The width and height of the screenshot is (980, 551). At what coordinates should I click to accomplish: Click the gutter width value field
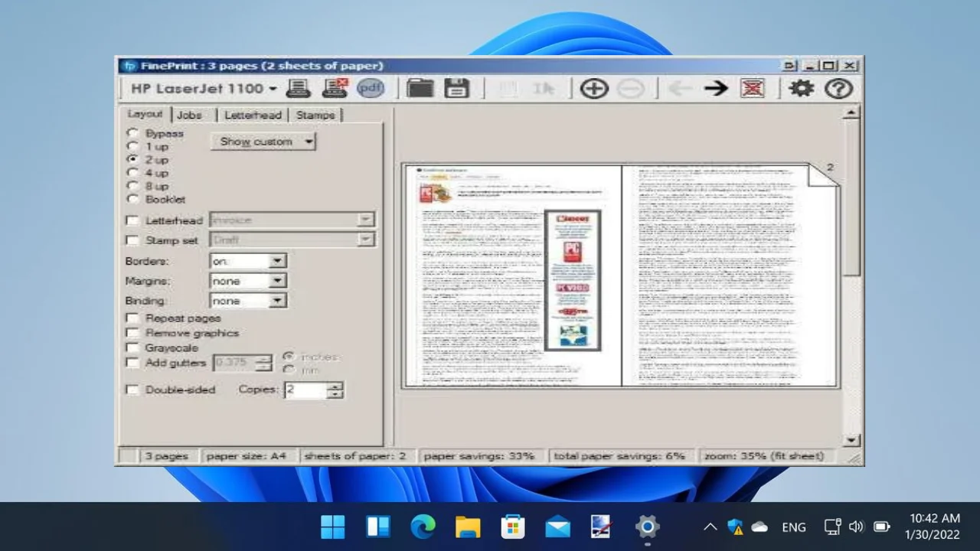pos(234,363)
